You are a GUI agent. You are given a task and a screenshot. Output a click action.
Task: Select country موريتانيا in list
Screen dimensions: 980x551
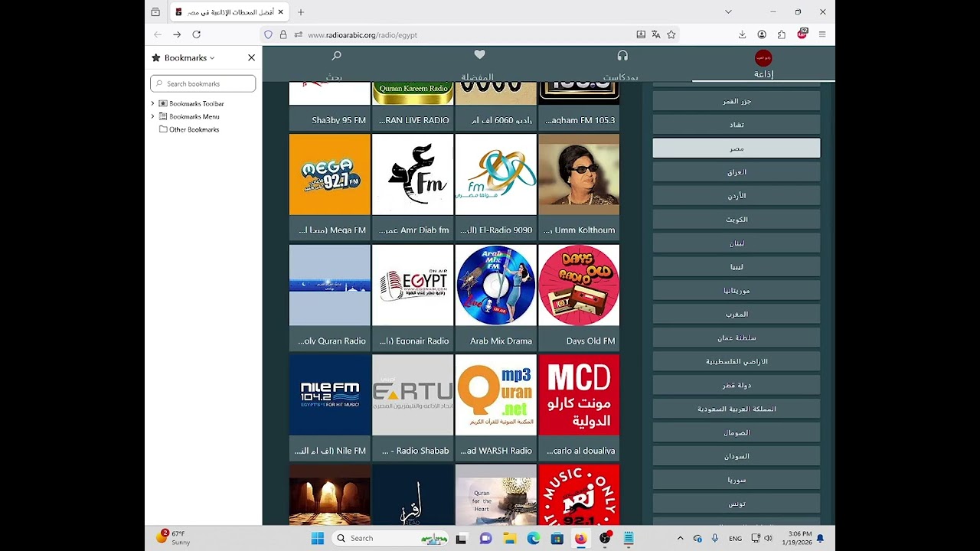click(737, 291)
